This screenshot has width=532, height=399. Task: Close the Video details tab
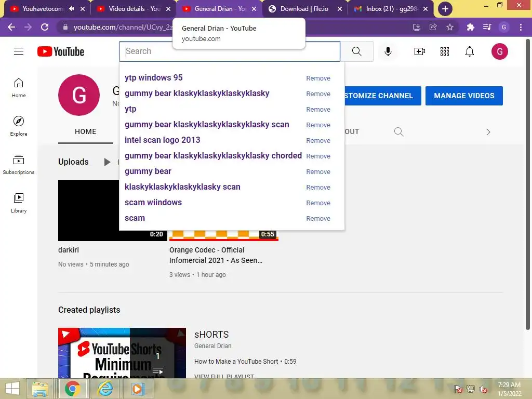point(168,9)
